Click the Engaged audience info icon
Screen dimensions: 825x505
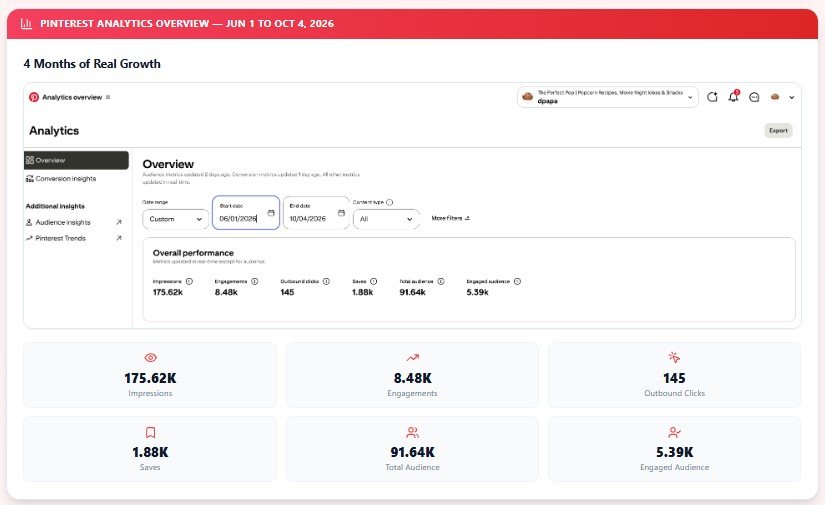[x=517, y=281]
